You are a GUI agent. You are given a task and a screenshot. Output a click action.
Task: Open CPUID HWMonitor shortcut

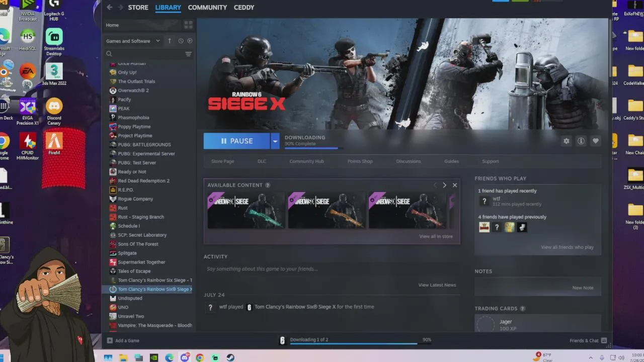pos(28,146)
